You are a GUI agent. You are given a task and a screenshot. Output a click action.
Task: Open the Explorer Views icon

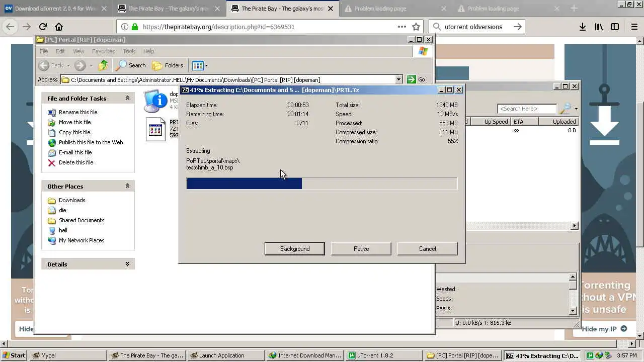[198, 65]
